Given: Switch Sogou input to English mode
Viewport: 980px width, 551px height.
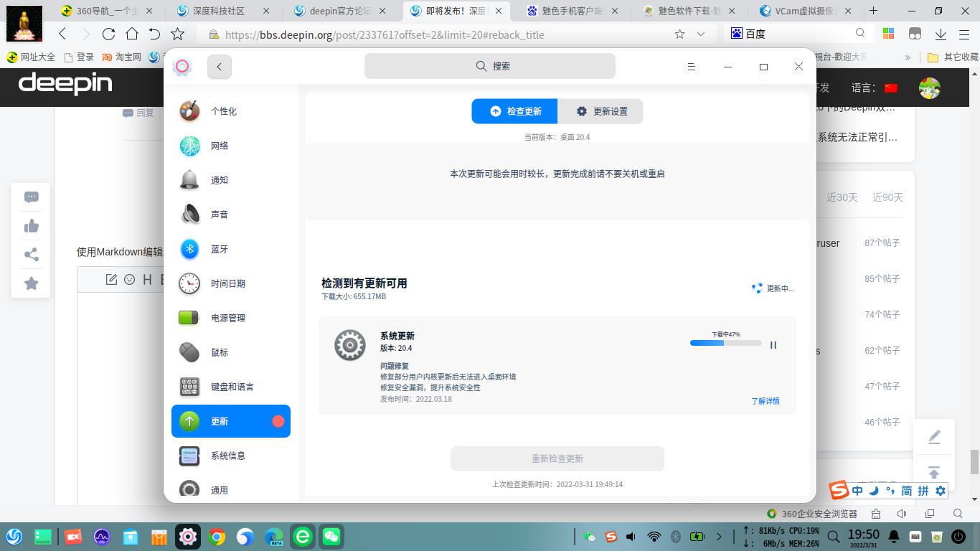Looking at the screenshot, I should (857, 491).
